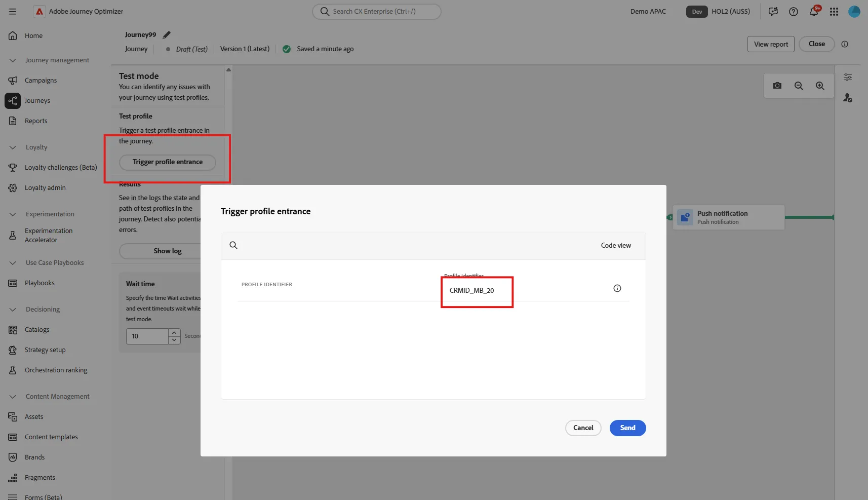Open Reports in the sidebar

(x=35, y=121)
